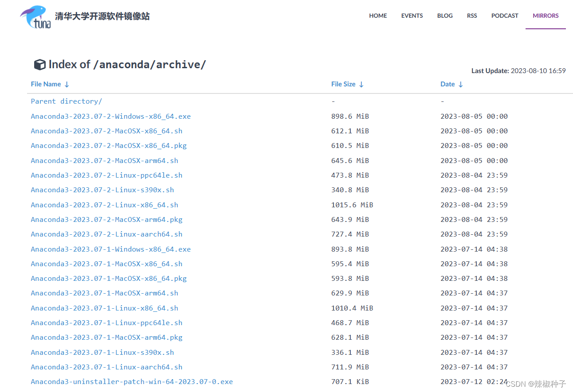The height and width of the screenshot is (392, 573).
Task: Download Anaconda3-2023.07-2-Linux-x86_64.sh
Action: (x=105, y=205)
